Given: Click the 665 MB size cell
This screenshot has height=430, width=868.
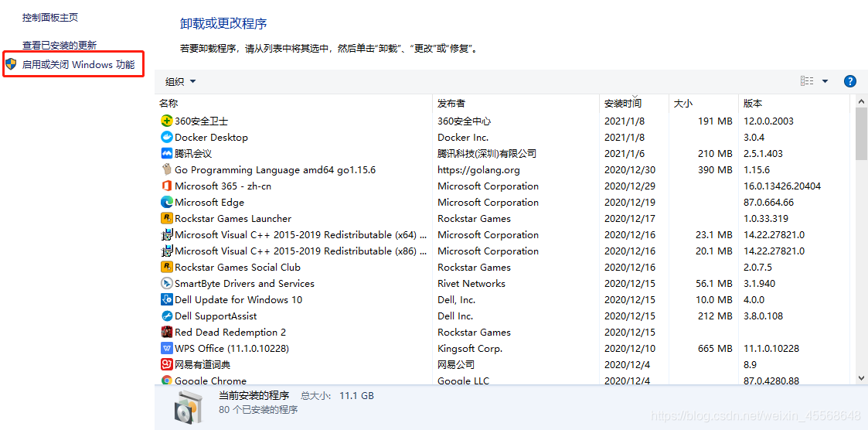Looking at the screenshot, I should point(715,349).
